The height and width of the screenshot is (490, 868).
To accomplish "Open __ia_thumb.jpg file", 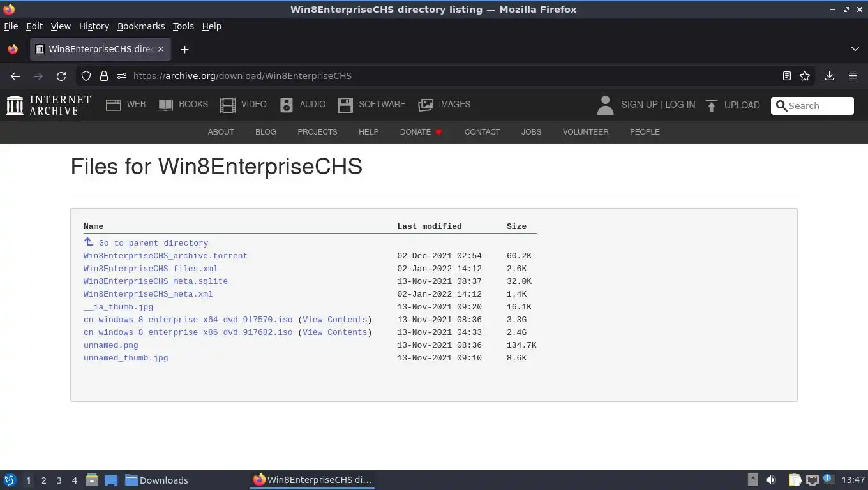I will pyautogui.click(x=118, y=307).
